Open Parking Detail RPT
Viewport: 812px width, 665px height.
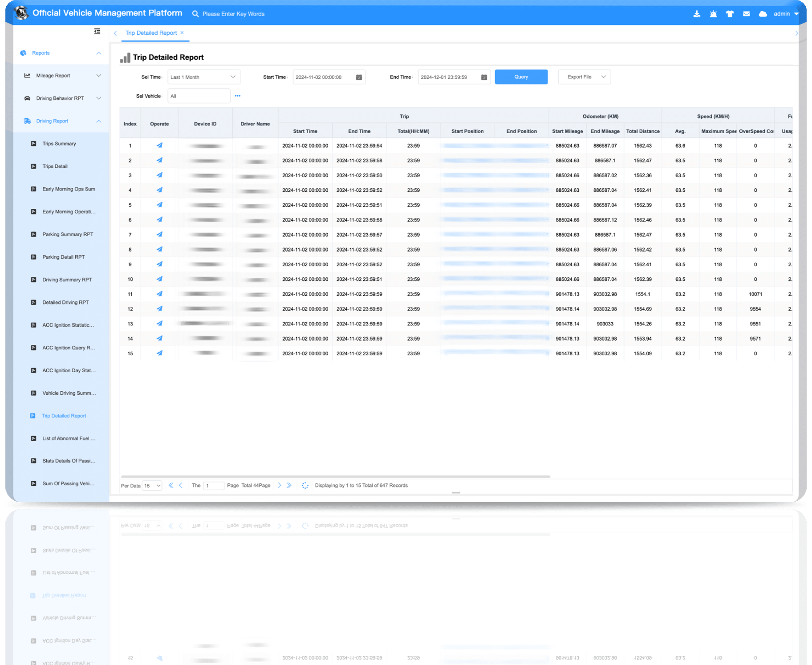[x=63, y=257]
